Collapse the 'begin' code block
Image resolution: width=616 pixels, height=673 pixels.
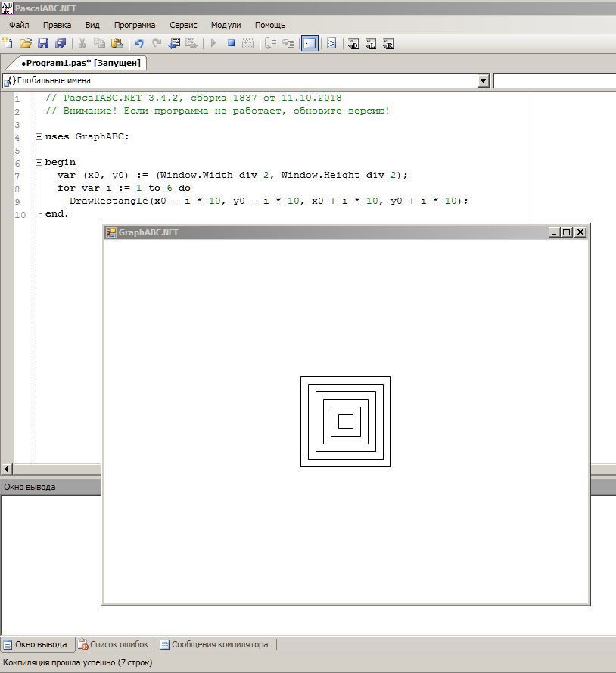tap(39, 163)
